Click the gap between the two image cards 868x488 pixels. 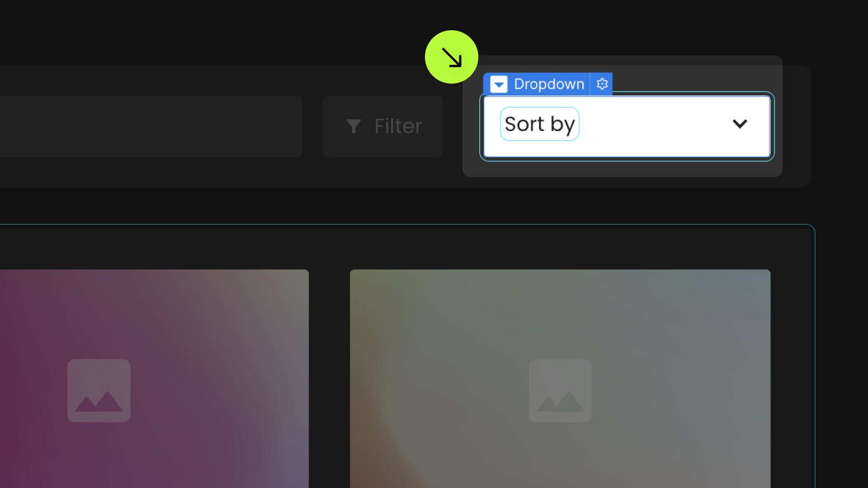pyautogui.click(x=329, y=379)
